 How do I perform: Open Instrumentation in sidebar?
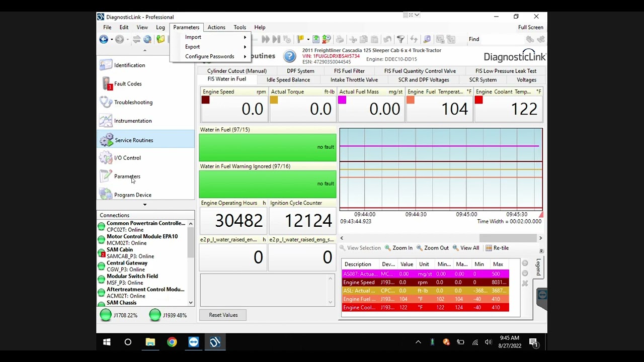[x=133, y=121]
